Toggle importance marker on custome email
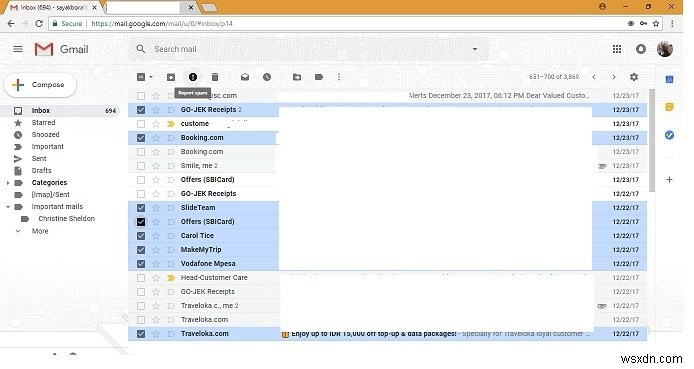This screenshot has width=694, height=369. (171, 124)
